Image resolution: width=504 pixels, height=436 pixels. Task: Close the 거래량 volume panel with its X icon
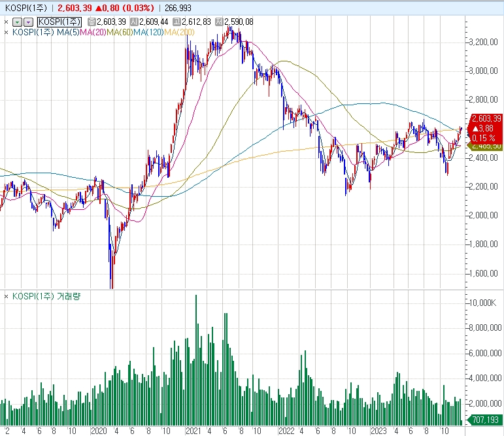point(6,297)
